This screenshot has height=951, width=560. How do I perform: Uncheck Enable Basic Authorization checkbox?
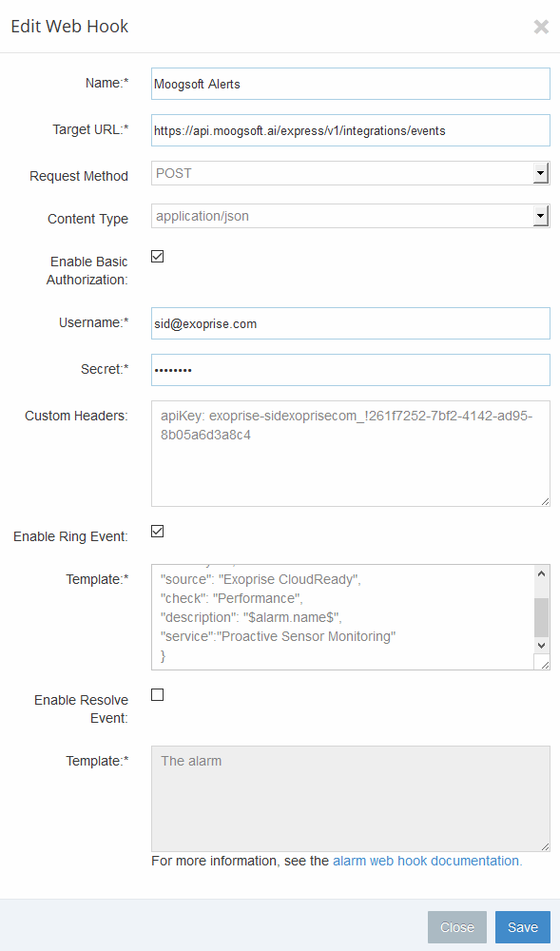[158, 257]
